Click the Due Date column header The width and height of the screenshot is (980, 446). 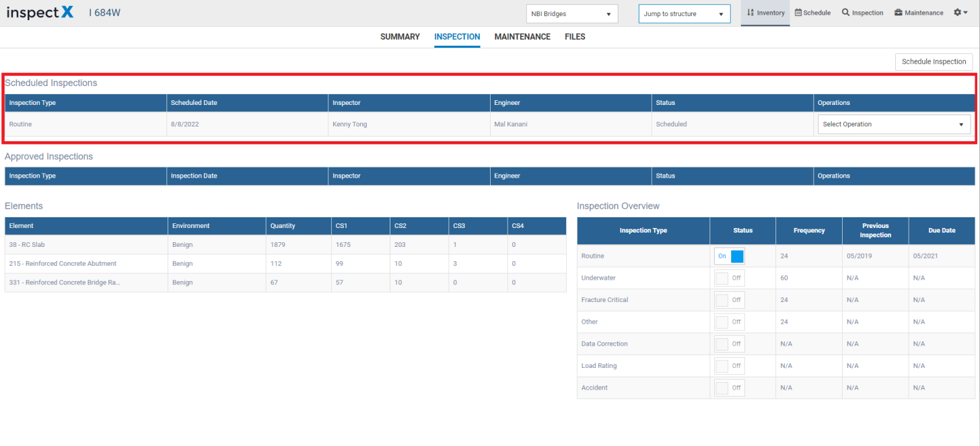tap(942, 231)
